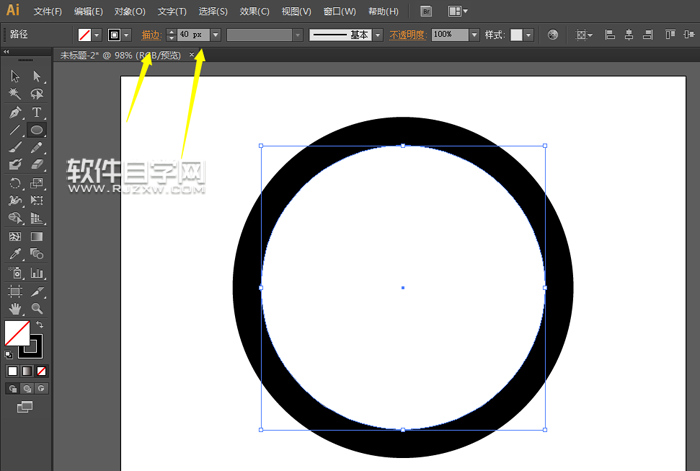700x471 pixels.
Task: Activate the Hand tool
Action: coord(15,309)
